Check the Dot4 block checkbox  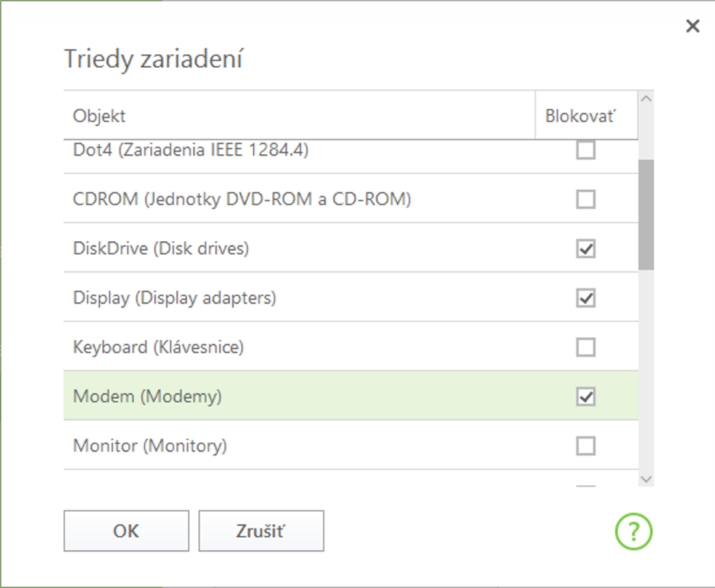tap(585, 150)
